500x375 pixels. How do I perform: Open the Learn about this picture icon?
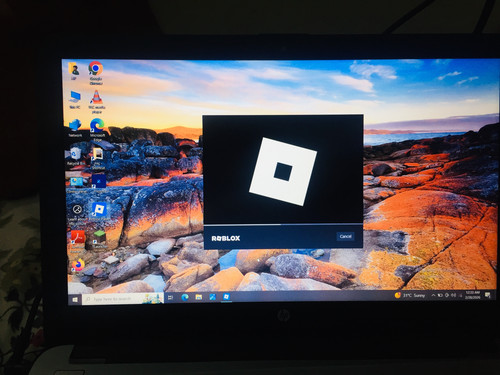(x=77, y=213)
